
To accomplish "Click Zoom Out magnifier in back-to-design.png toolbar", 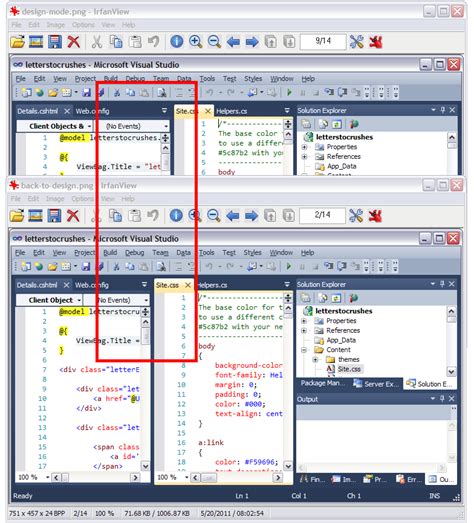I will (213, 216).
